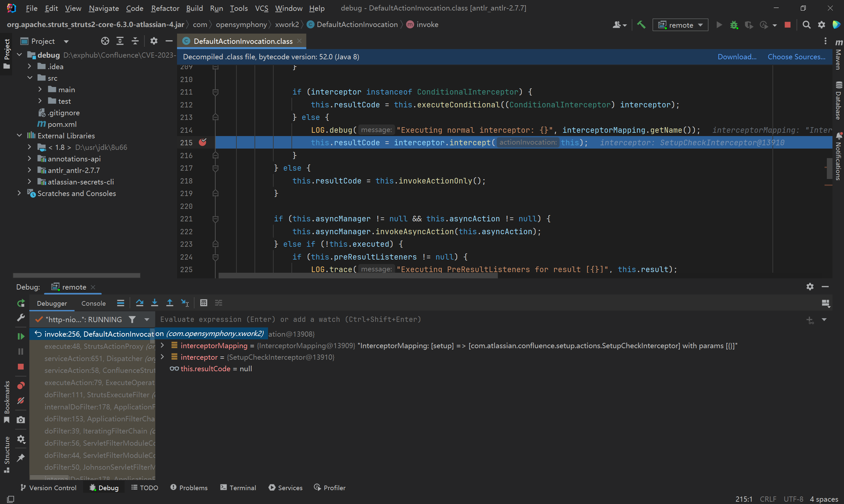
Task: Click Resume Program green icon
Action: (x=21, y=336)
